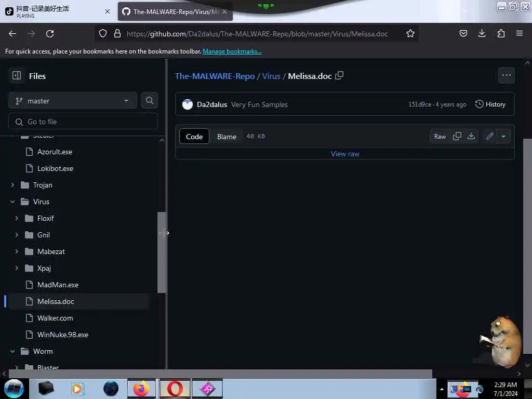The width and height of the screenshot is (532, 399).
Task: Open the Firefox hamburger menu
Action: [520, 33]
